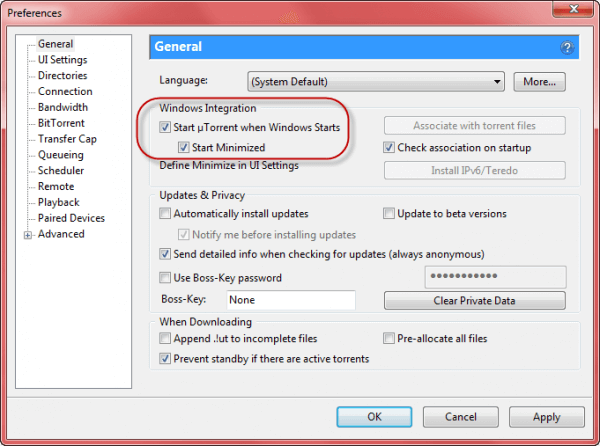This screenshot has width=600, height=446.
Task: Open Bandwidth preferences page
Action: click(63, 107)
